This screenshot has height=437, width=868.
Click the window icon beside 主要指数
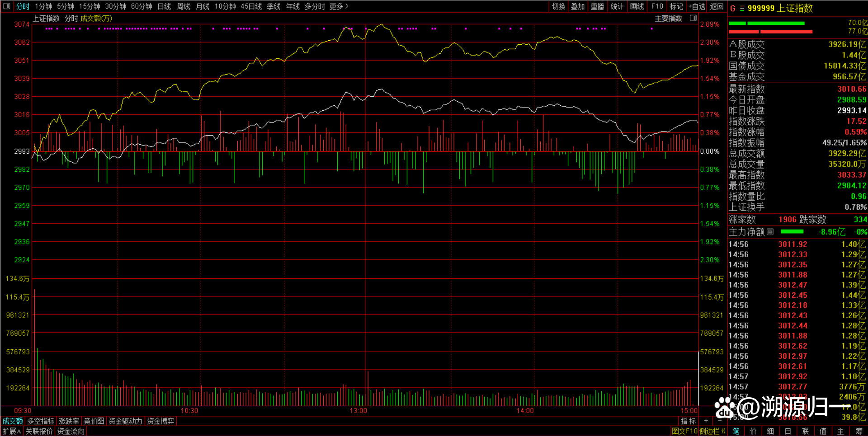coord(693,18)
